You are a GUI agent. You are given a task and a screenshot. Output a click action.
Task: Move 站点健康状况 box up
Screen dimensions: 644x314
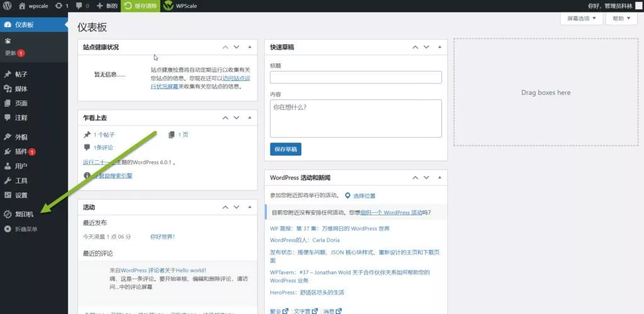[225, 47]
